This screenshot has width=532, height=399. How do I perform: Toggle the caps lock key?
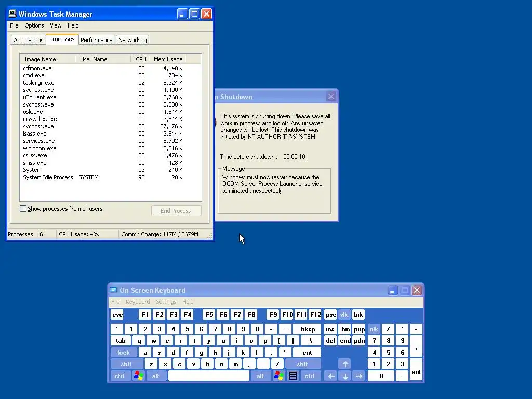[x=124, y=353]
